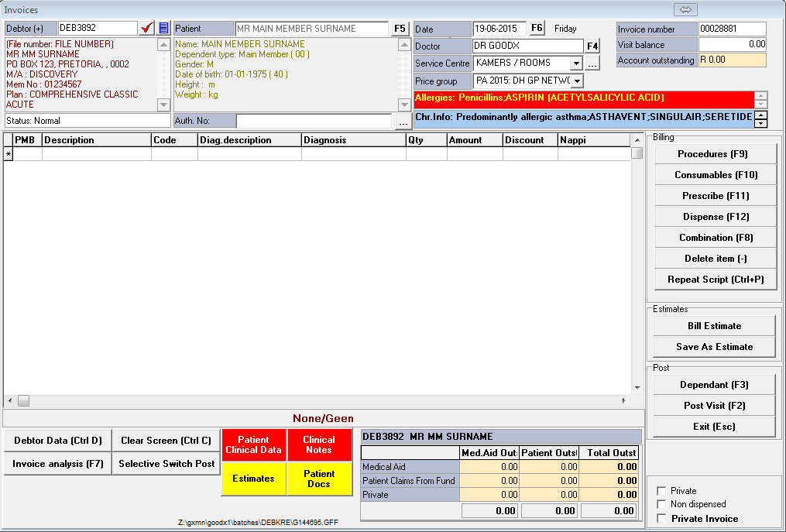Open the Price group dropdown
The width and height of the screenshot is (786, 532).
coord(576,81)
